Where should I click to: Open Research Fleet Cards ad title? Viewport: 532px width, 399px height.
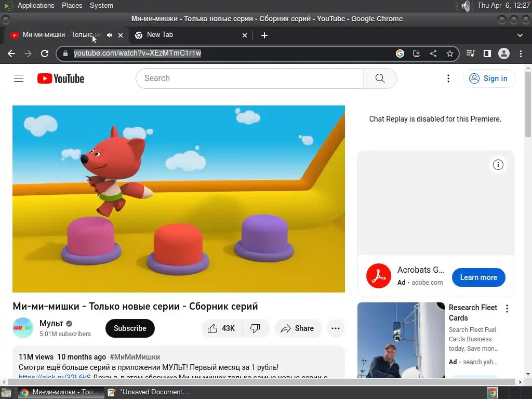coord(473,312)
